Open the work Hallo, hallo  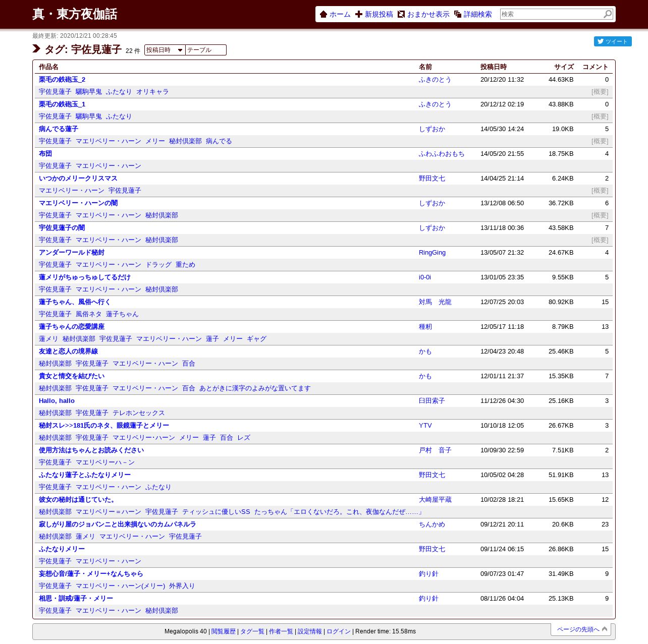[x=57, y=400]
